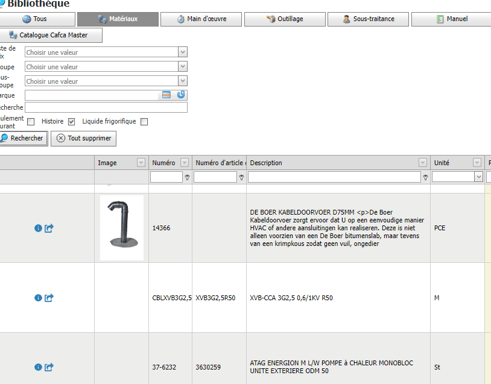491x384 pixels.
Task: Toggle the 'Seulement courant' checkbox
Action: [31, 122]
